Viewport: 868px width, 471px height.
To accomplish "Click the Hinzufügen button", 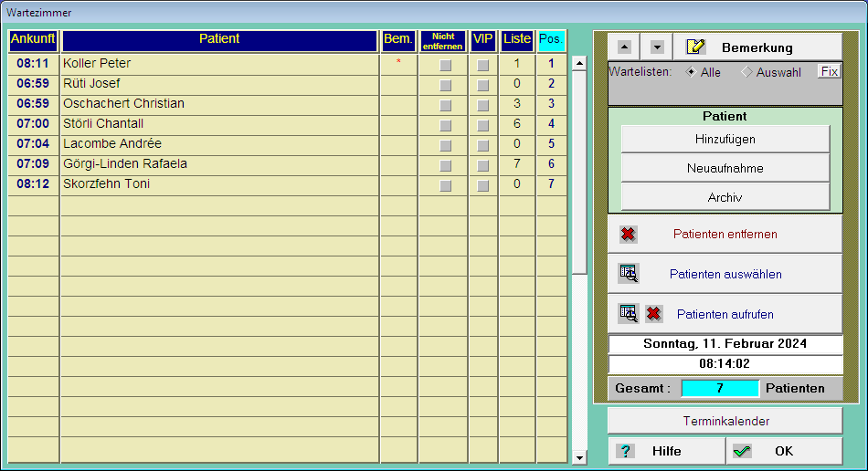I will [725, 140].
